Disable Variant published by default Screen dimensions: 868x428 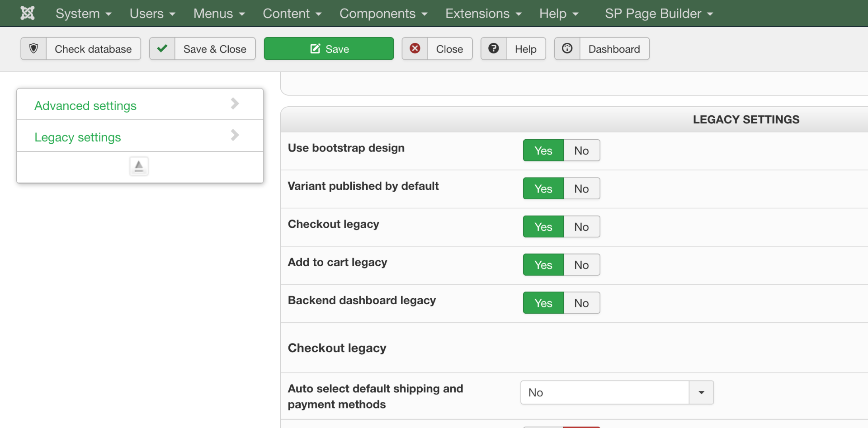coord(581,188)
